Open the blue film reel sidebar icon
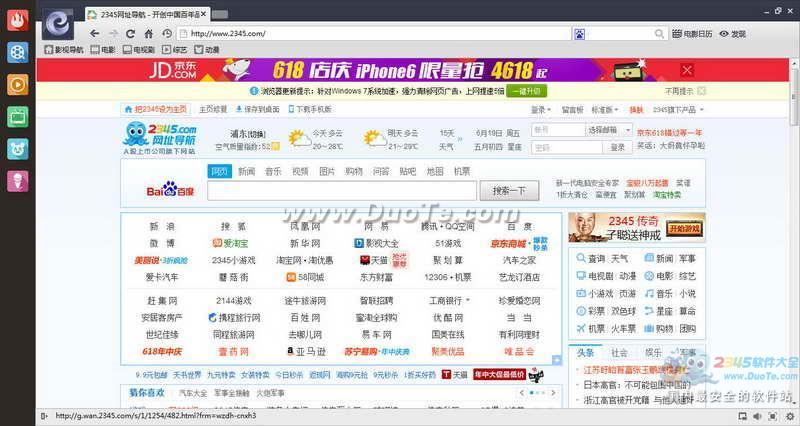 [x=18, y=53]
